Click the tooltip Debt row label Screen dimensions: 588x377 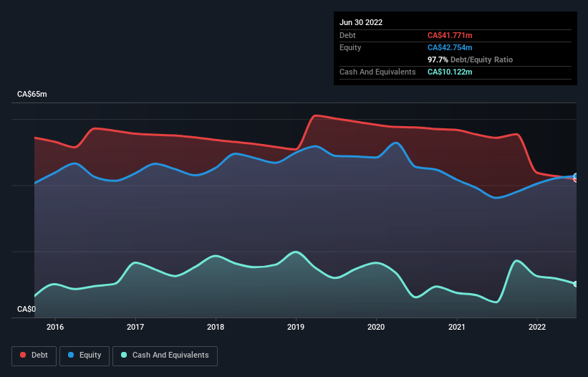pyautogui.click(x=347, y=35)
